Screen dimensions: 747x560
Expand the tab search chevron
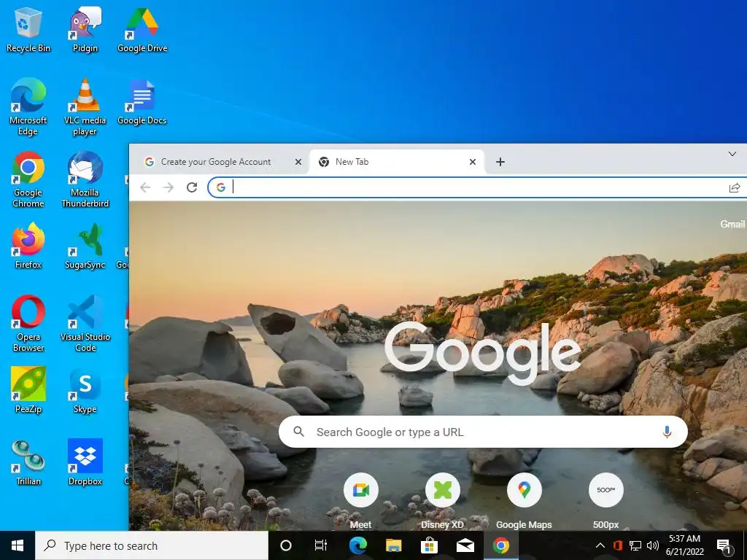click(x=732, y=154)
